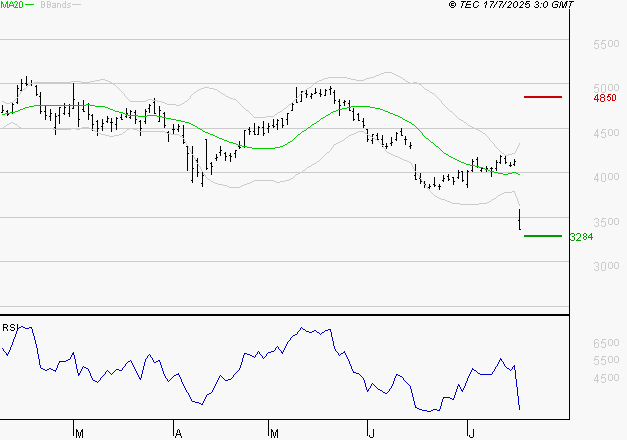
Task: Click the green MA20 line sample in legend
Action: click(30, 6)
